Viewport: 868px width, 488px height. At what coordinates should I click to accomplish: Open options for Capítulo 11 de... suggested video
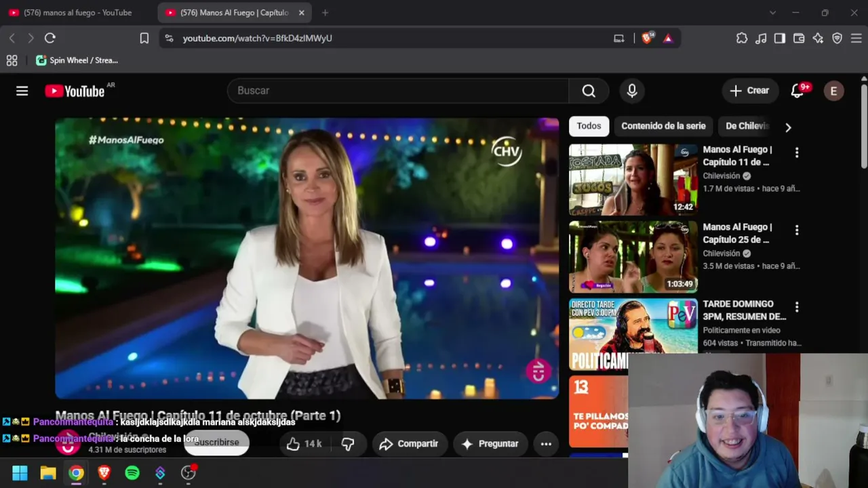click(797, 153)
